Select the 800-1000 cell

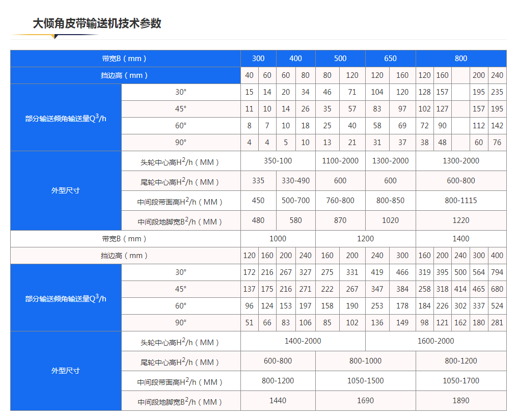click(x=365, y=361)
